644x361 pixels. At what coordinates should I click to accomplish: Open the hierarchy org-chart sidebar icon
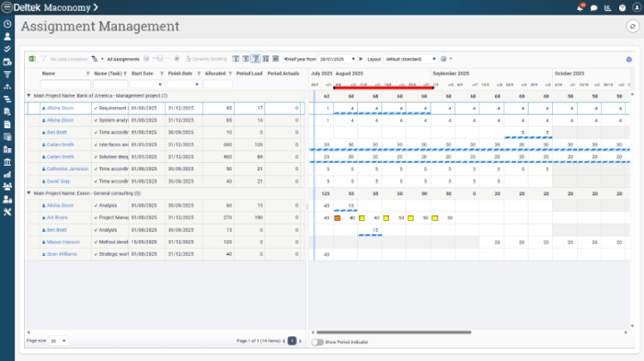pyautogui.click(x=7, y=87)
